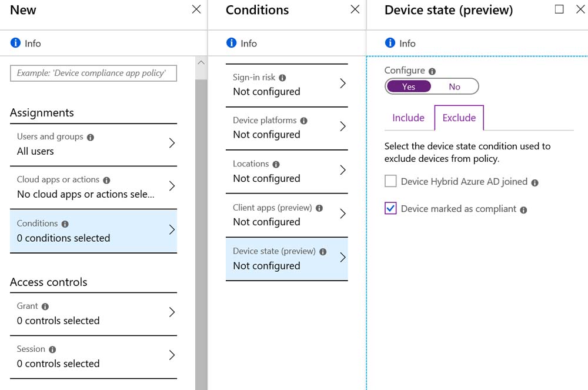Open Device state (preview) condition
Viewport: 588px width, 390px height.
click(x=287, y=259)
